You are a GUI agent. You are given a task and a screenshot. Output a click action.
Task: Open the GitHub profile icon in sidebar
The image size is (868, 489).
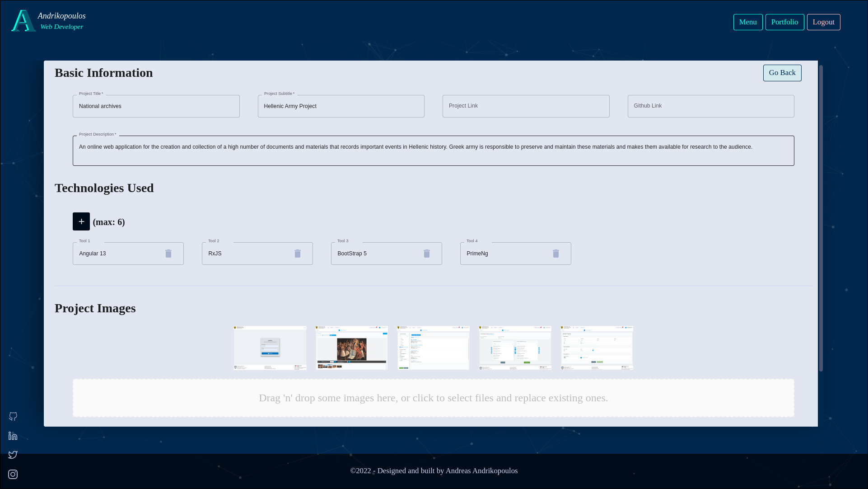(x=13, y=416)
